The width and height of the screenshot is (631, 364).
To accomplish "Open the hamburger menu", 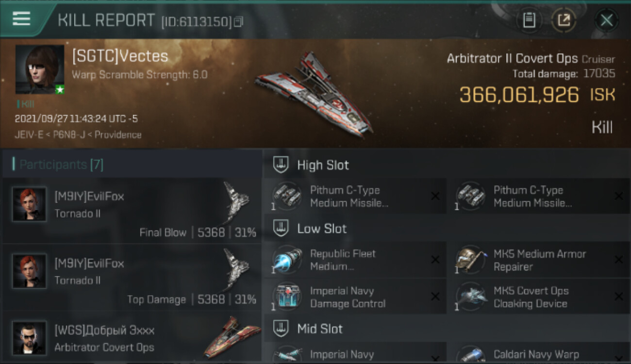I will coord(21,19).
